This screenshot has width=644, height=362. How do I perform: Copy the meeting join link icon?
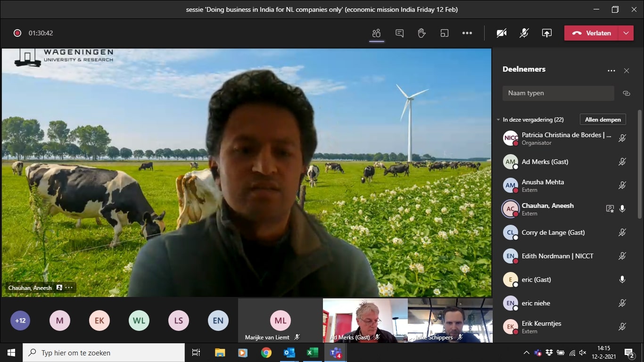point(626,93)
